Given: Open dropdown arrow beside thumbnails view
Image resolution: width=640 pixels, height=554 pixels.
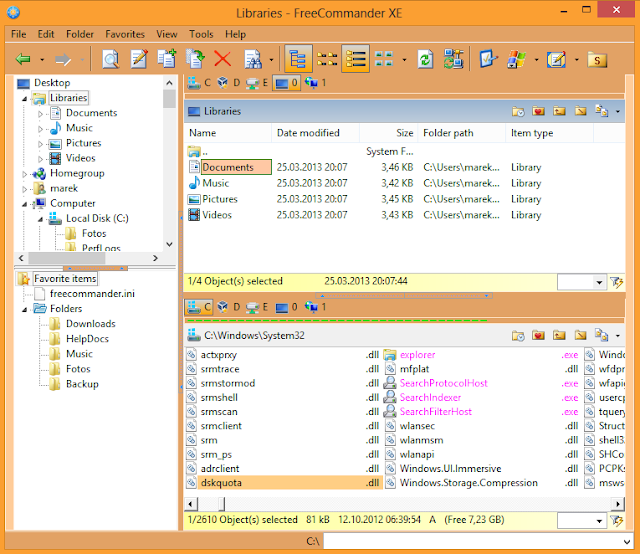Looking at the screenshot, I should pyautogui.click(x=404, y=60).
